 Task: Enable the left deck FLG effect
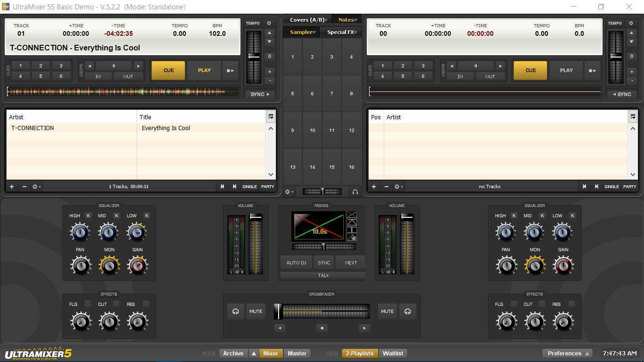click(x=88, y=304)
